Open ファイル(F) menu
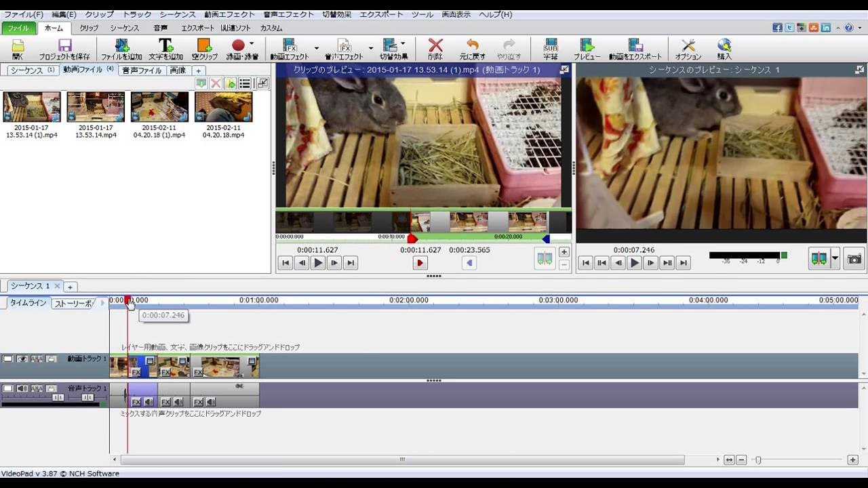 [24, 14]
